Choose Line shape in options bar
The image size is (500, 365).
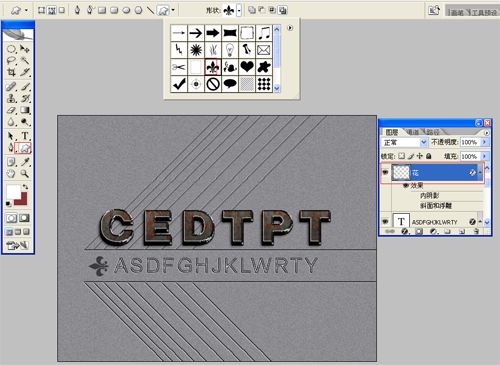tap(150, 10)
